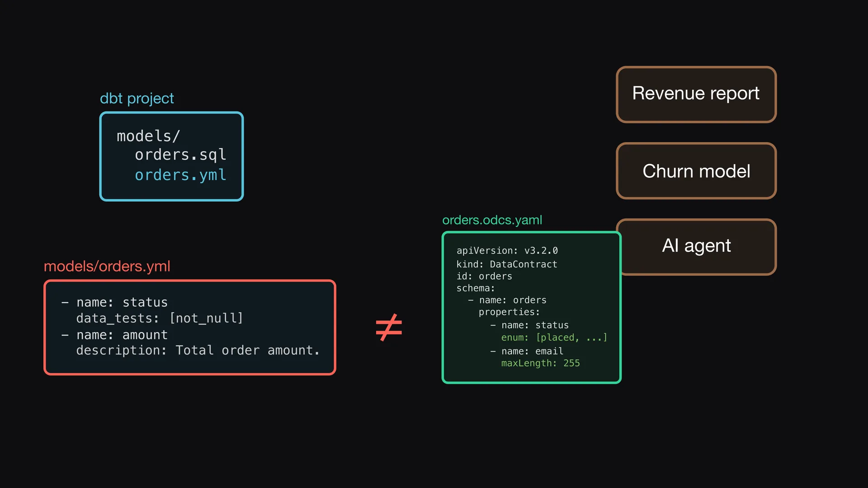Click the Churn model box
Viewport: 868px width, 488px height.
click(696, 171)
